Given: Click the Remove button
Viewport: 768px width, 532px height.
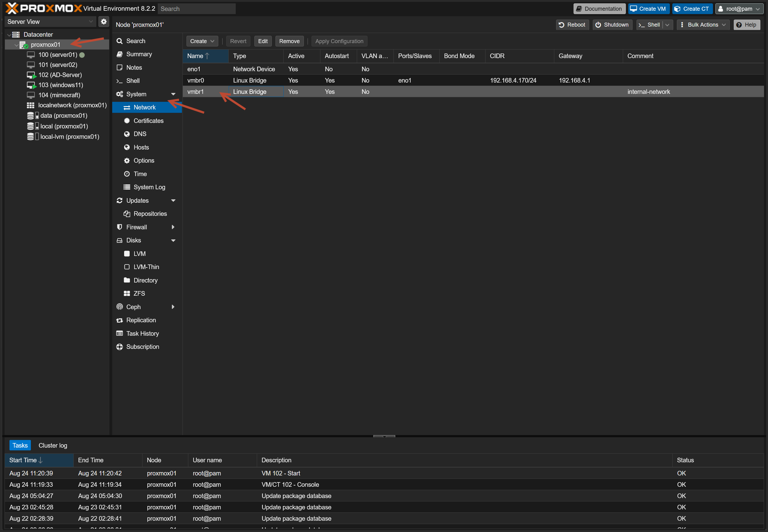Looking at the screenshot, I should (x=289, y=41).
